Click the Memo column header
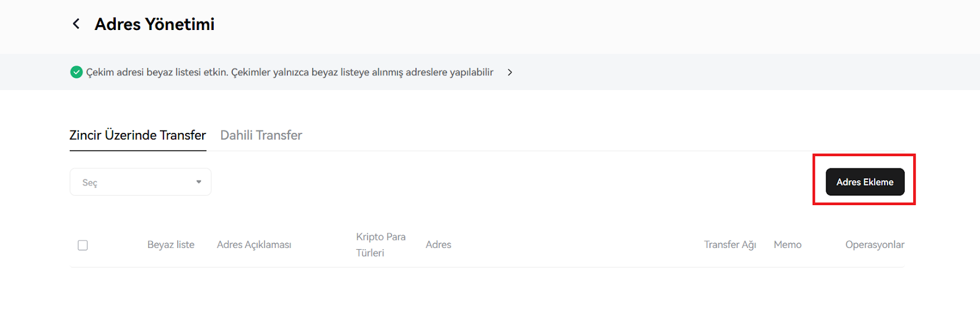Image resolution: width=980 pixels, height=322 pixels. tap(788, 245)
